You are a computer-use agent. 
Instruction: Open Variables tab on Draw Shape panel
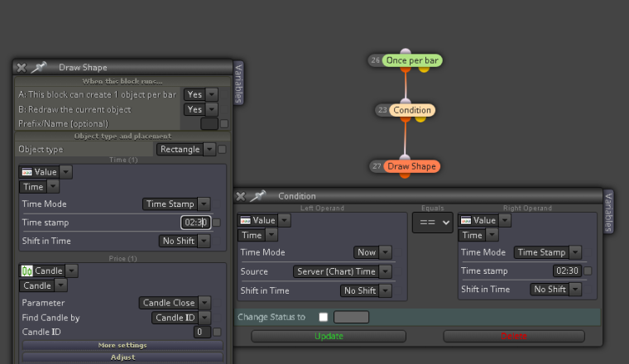(x=238, y=84)
